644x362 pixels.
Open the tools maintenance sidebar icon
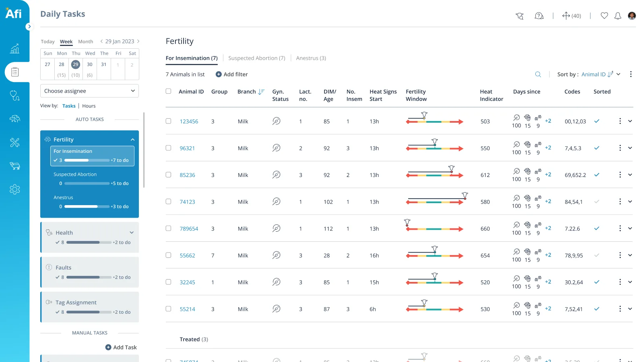pyautogui.click(x=14, y=142)
